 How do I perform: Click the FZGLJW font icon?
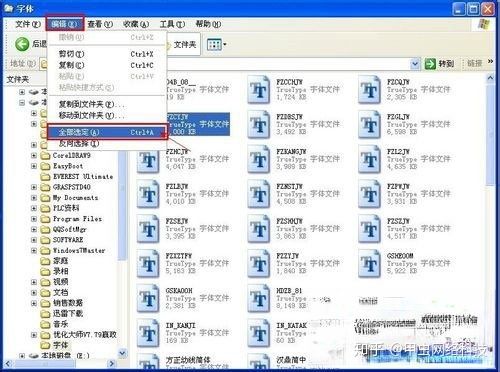(369, 124)
